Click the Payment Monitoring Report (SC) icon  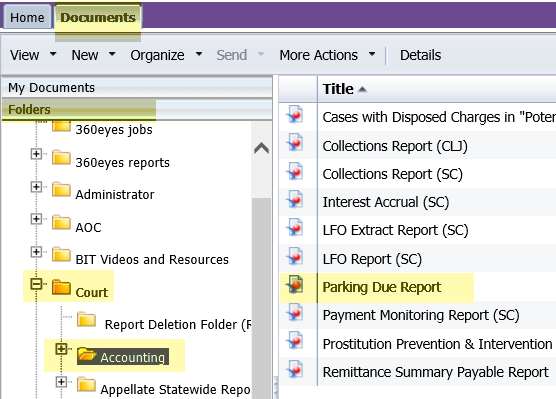[x=295, y=313]
